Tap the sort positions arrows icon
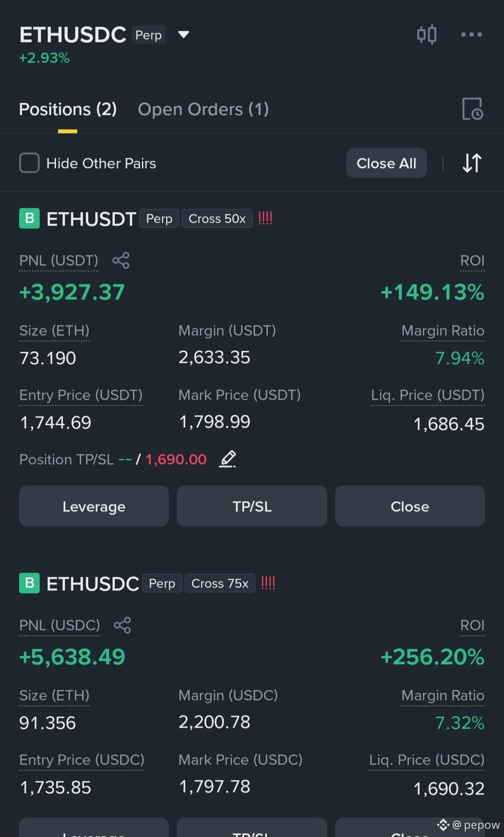Viewport: 504px width, 837px height. click(x=472, y=163)
